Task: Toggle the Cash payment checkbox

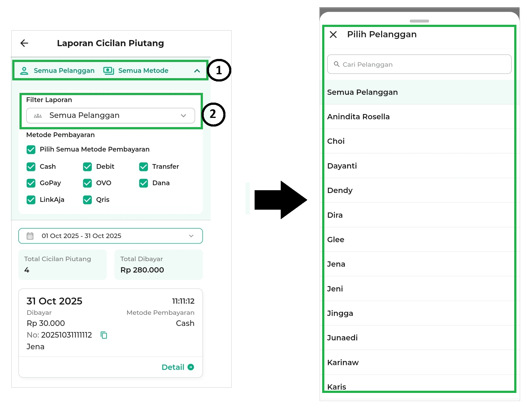Action: (31, 167)
